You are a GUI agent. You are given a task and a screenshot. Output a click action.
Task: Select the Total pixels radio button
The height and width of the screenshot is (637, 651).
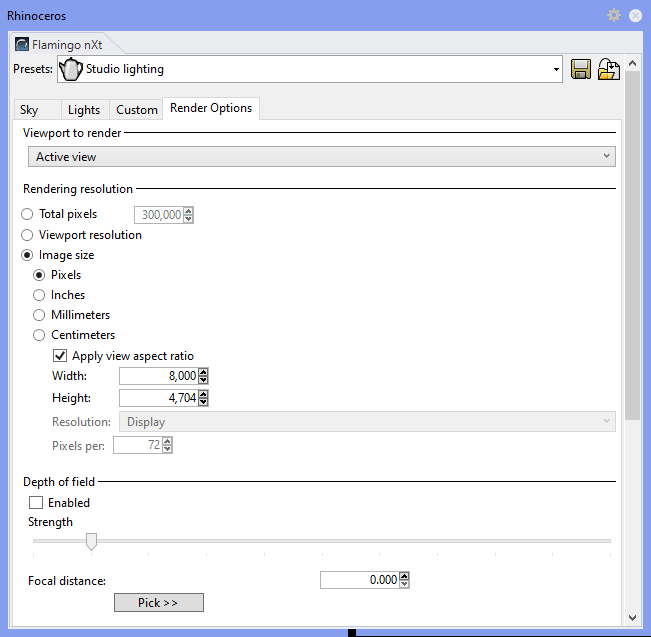pos(27,214)
